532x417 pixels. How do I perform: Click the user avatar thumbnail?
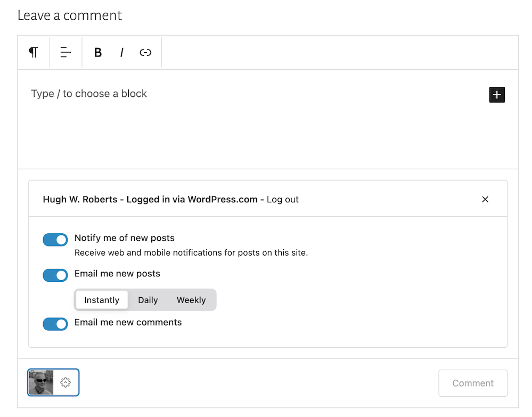[41, 382]
